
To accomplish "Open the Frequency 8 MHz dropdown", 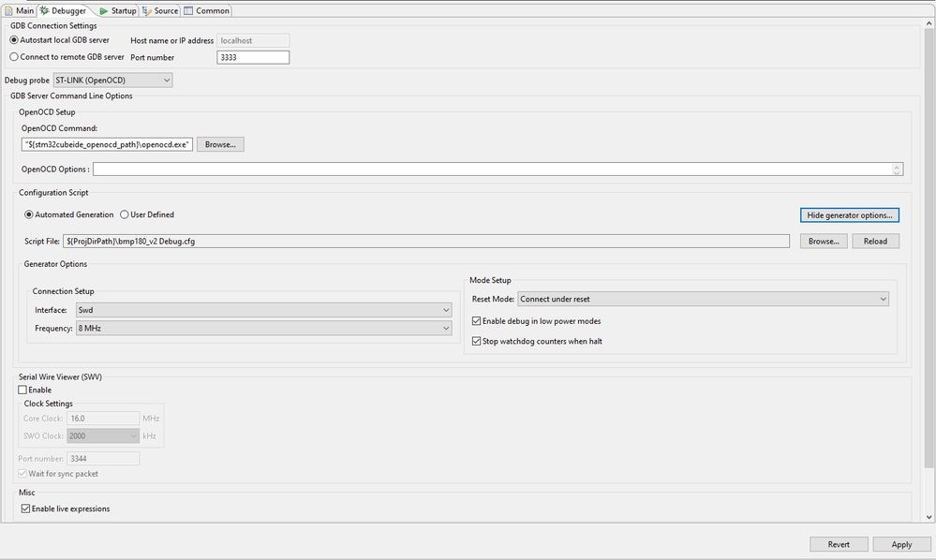I will tap(264, 328).
